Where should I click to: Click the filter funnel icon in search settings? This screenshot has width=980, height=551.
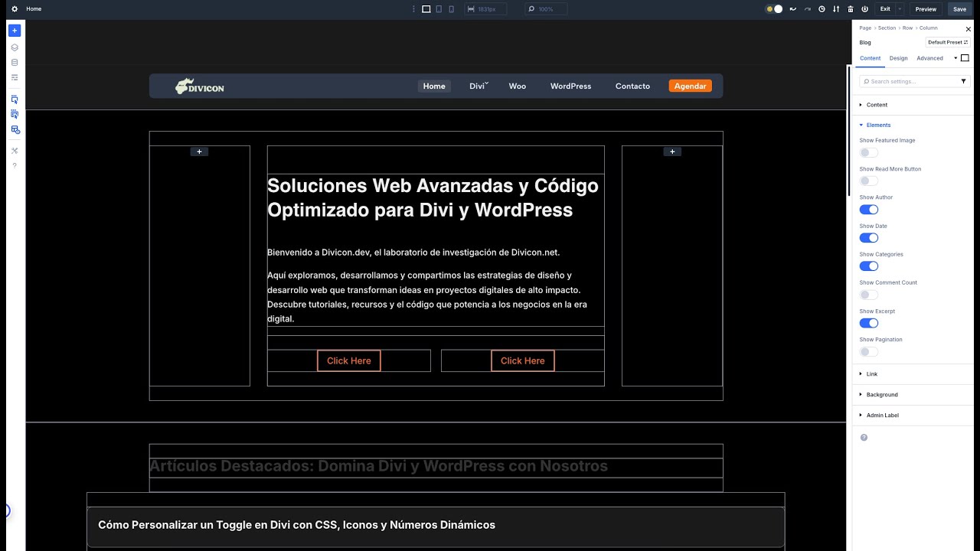point(963,81)
